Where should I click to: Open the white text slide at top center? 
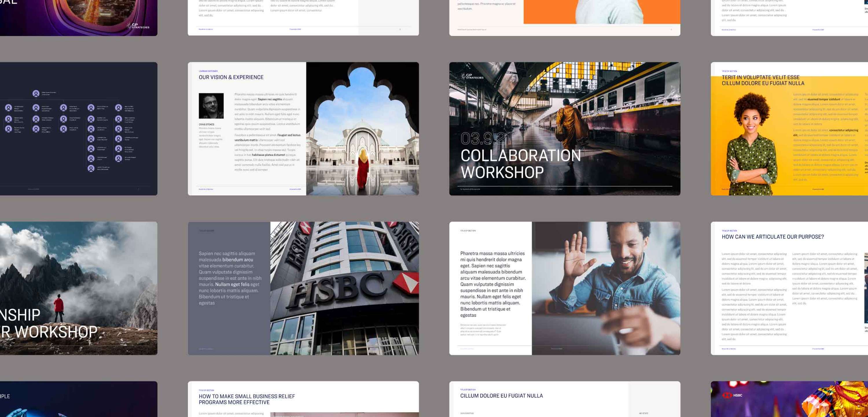[x=303, y=18]
